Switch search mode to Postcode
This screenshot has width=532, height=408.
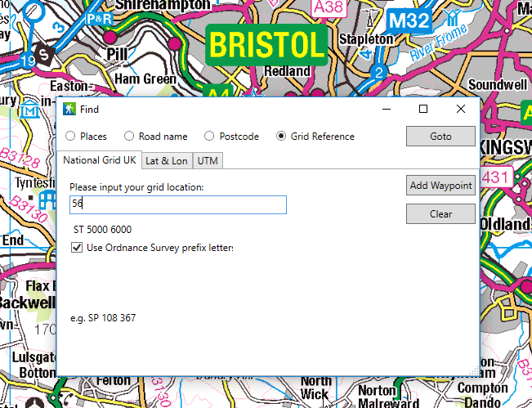210,137
